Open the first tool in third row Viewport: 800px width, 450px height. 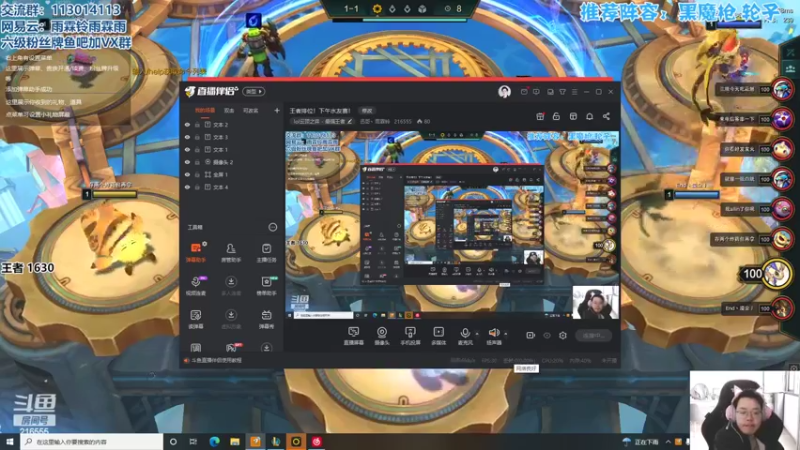pyautogui.click(x=196, y=319)
